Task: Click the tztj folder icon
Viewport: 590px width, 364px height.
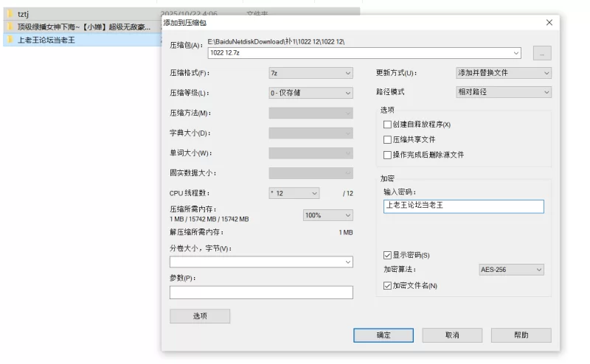Action: [x=10, y=14]
